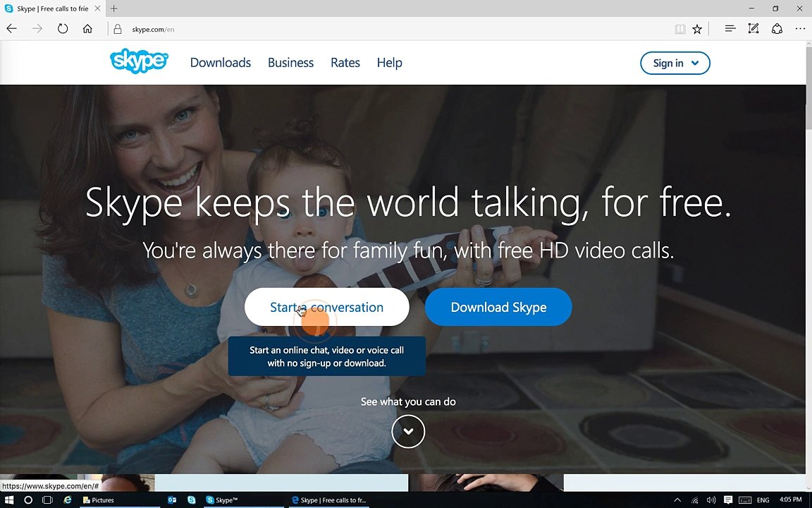Open the Windows Start menu
Screen dimensions: 812x508
tap(8, 500)
